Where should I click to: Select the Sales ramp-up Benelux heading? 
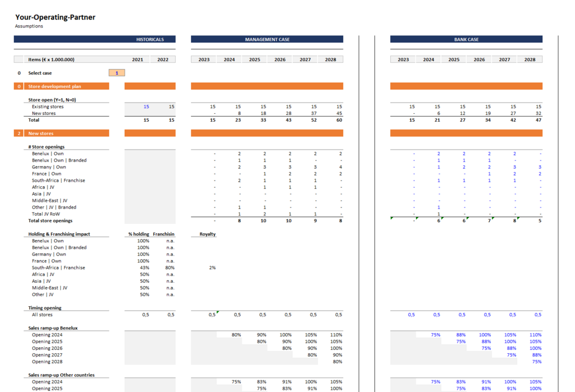point(53,328)
